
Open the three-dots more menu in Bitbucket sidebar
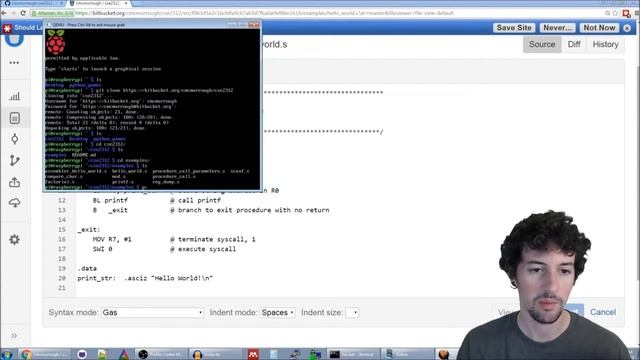[14, 63]
